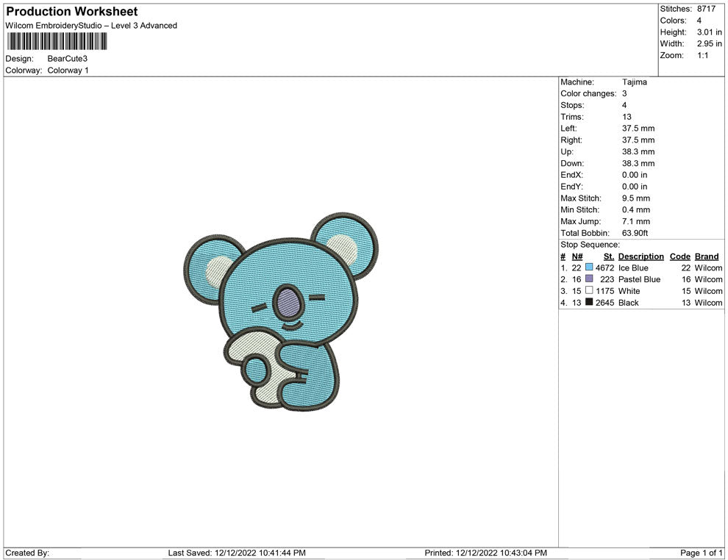Click the 'Last Saved: 12/12/2022 10:41:44 PM' text

237,553
